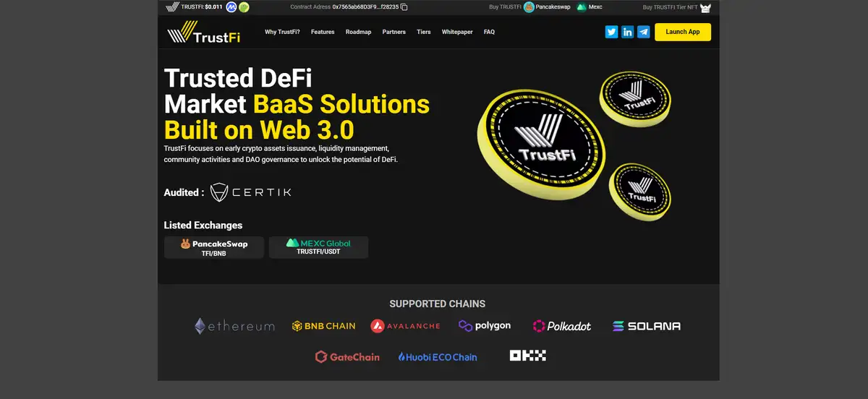
Task: Select the Tiers menu item
Action: [x=424, y=33]
